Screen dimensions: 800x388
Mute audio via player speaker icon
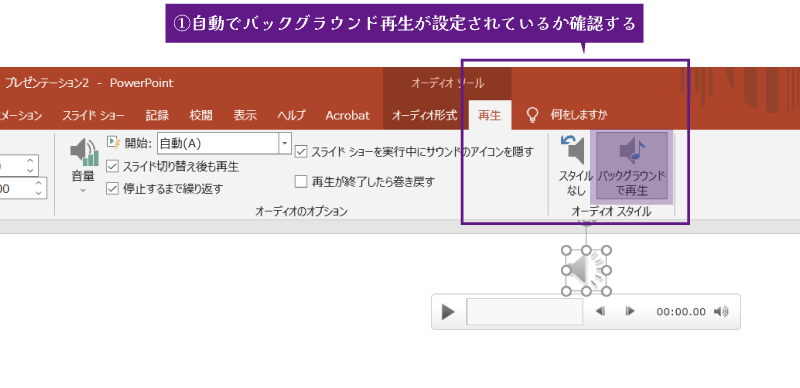721,311
